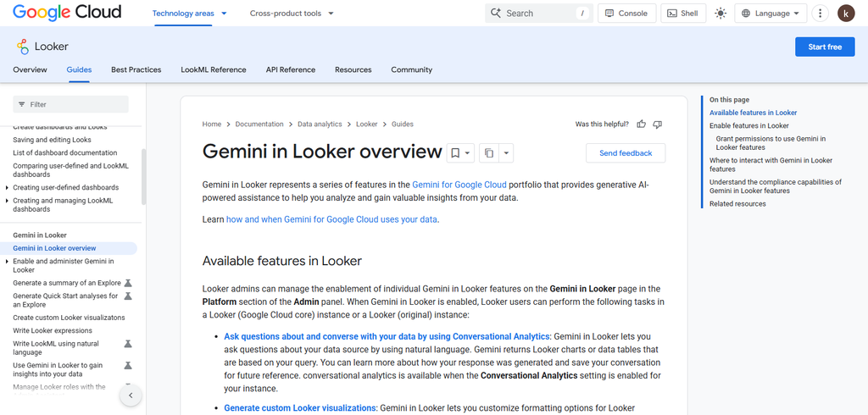Collapse the left navigation with the chevron button

[131, 395]
